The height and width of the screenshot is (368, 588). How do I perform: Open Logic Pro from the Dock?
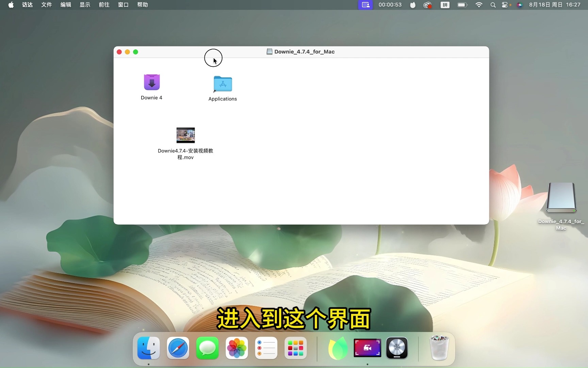pos(397,348)
